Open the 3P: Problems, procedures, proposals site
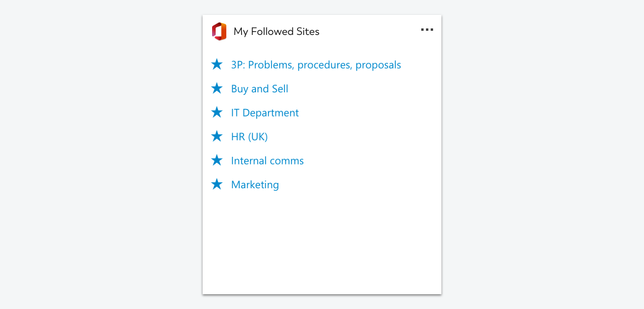Screen dimensions: 644x309 click(316, 65)
